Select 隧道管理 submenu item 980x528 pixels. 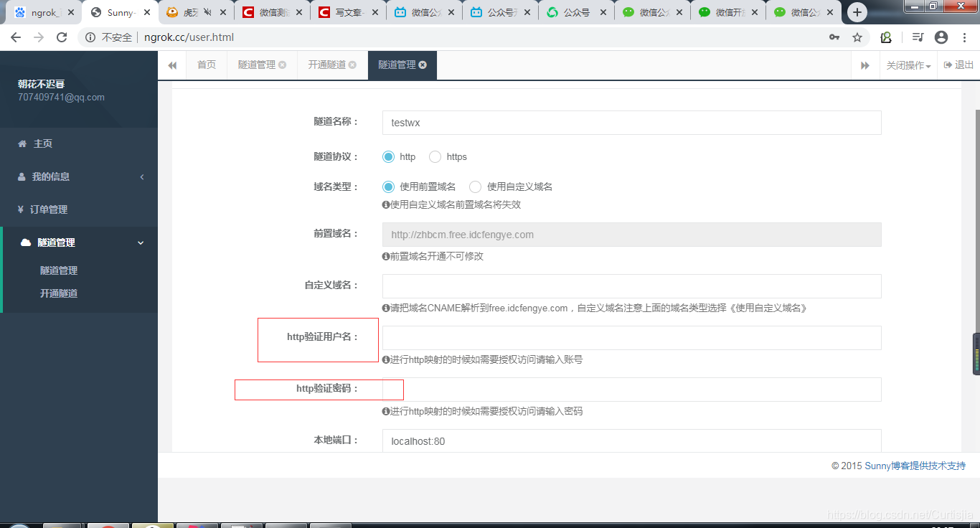tap(59, 270)
